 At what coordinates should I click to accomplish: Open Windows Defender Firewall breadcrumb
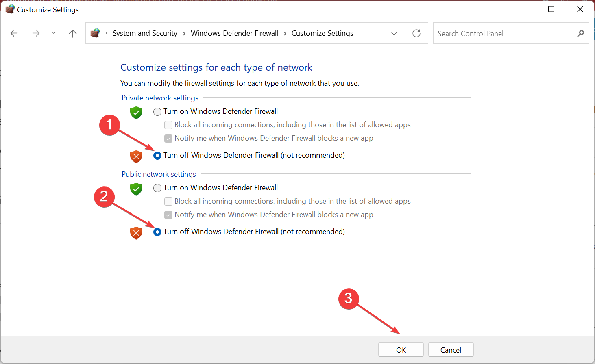coord(234,33)
